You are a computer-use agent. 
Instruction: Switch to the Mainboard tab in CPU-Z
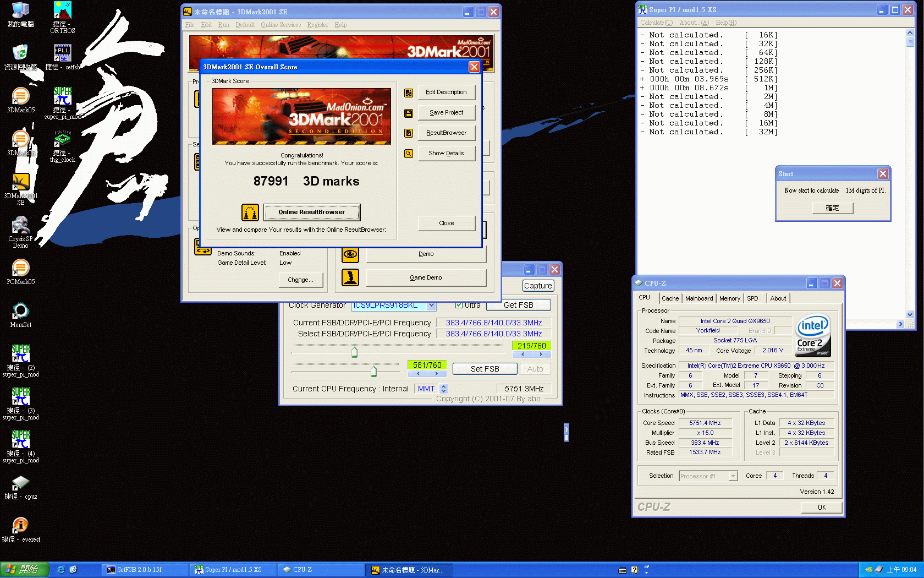[699, 298]
